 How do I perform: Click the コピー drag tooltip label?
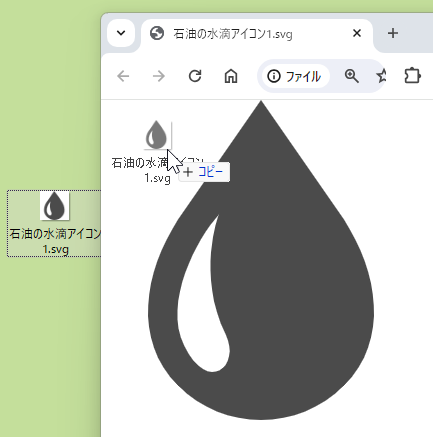(x=210, y=172)
